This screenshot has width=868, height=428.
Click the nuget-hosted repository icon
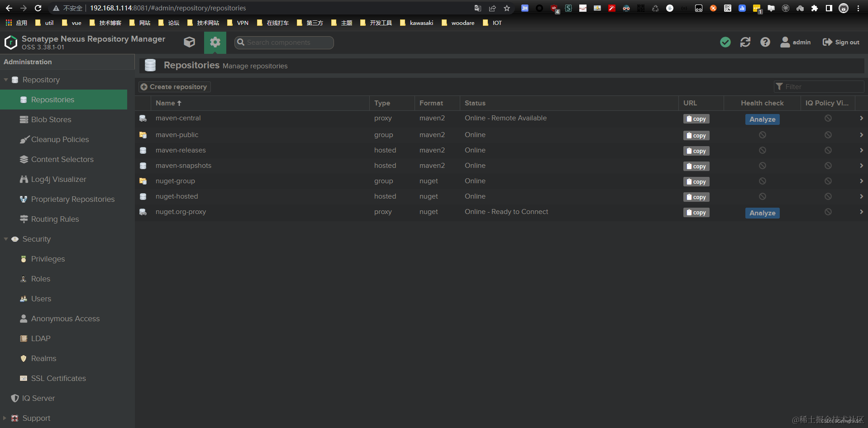coord(143,196)
